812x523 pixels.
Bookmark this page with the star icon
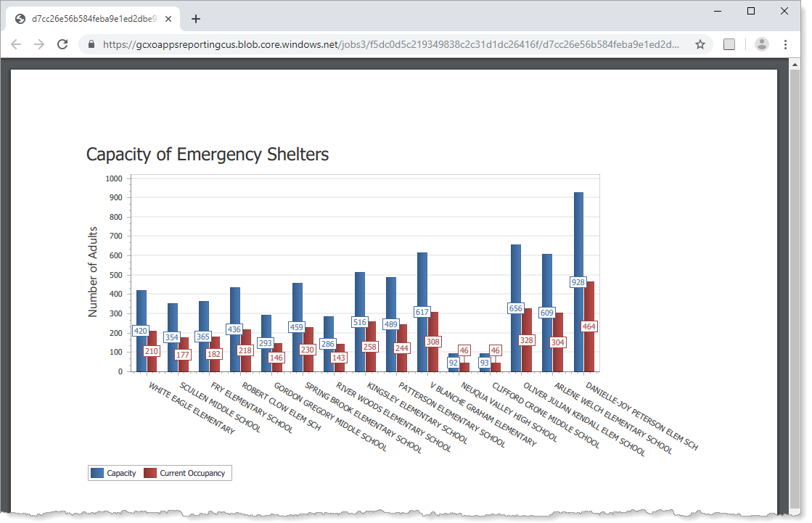coord(700,44)
